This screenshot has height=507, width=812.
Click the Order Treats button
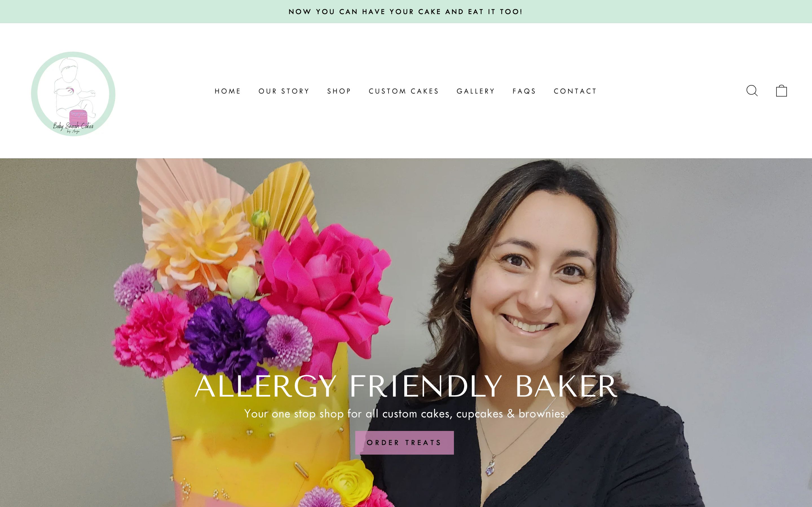tap(404, 442)
